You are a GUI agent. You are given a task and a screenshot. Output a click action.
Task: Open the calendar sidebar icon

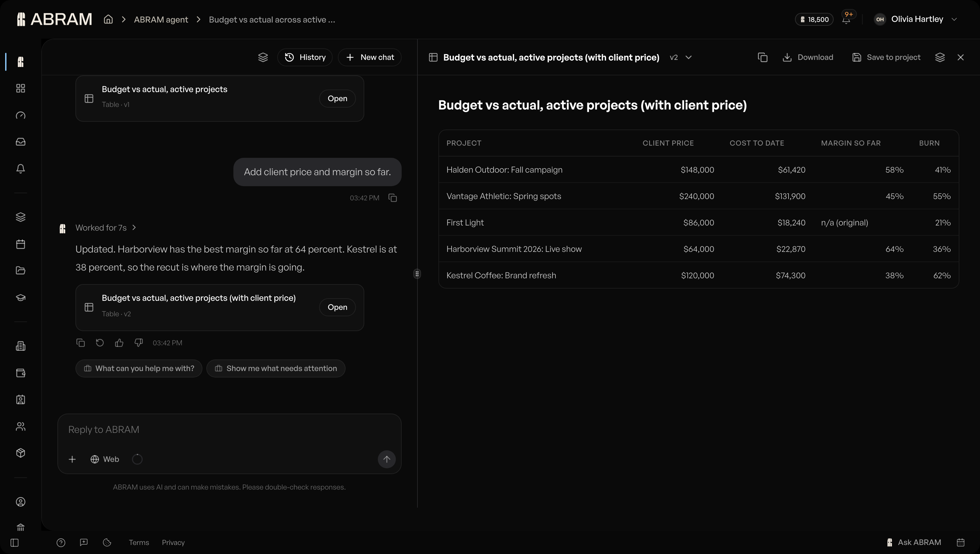tap(21, 244)
